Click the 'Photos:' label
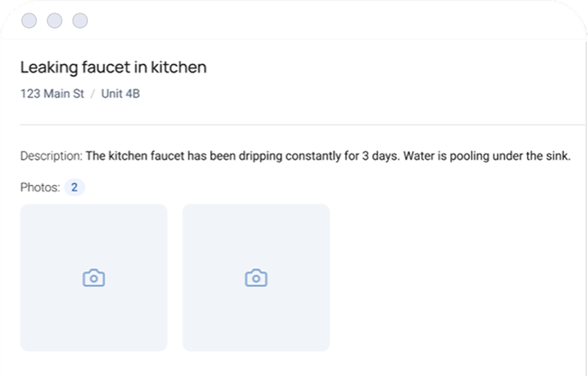The width and height of the screenshot is (588, 376). pos(40,187)
